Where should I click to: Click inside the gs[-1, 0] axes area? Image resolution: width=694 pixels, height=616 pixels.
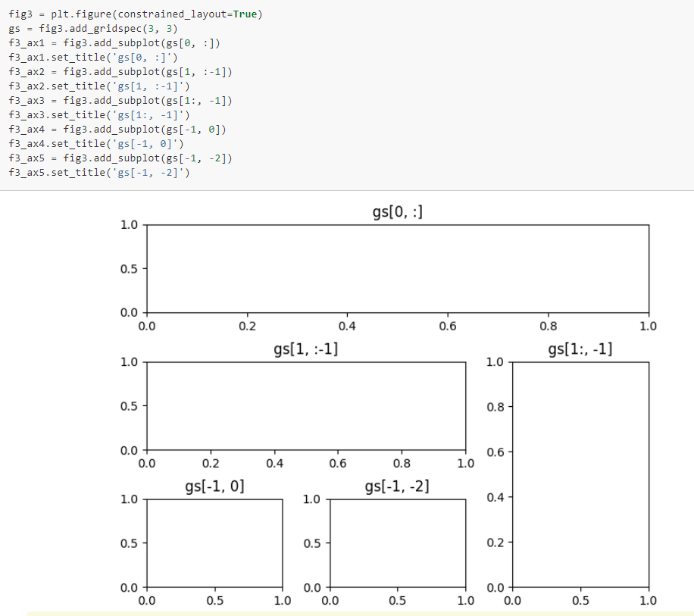[x=214, y=543]
